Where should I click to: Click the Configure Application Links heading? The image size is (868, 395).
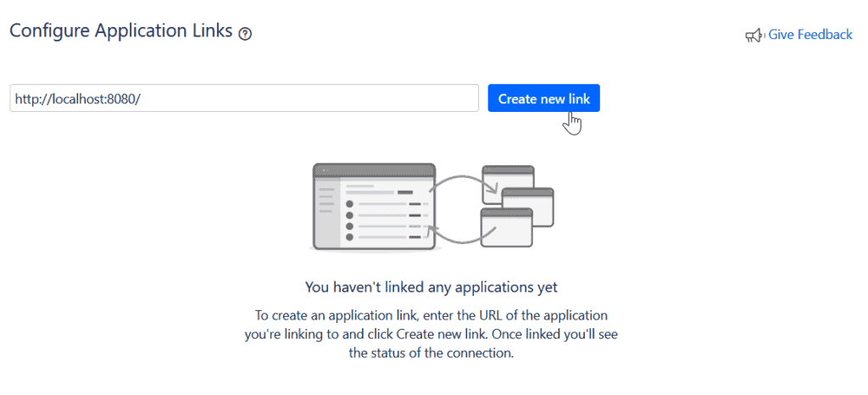pos(120,31)
